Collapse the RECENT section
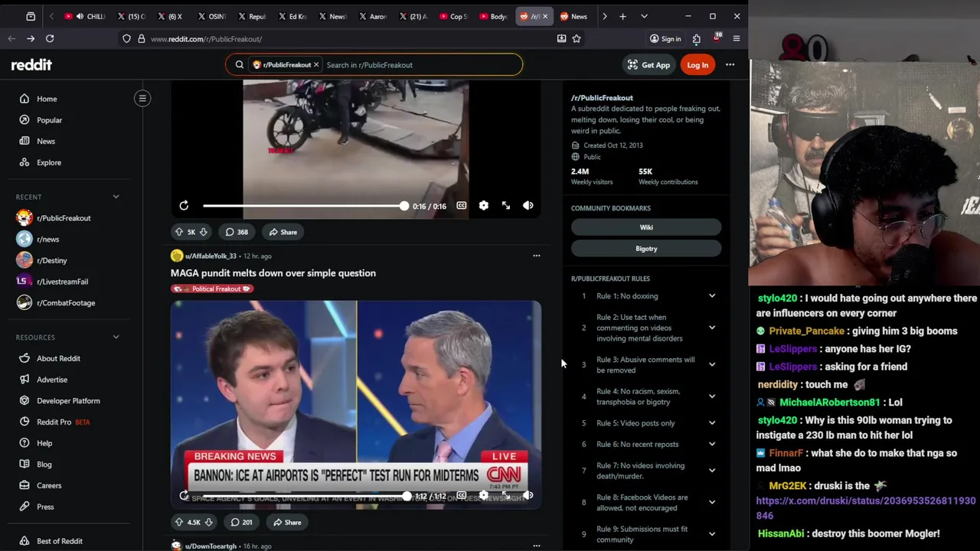Viewport: 980px width, 551px height. [116, 197]
